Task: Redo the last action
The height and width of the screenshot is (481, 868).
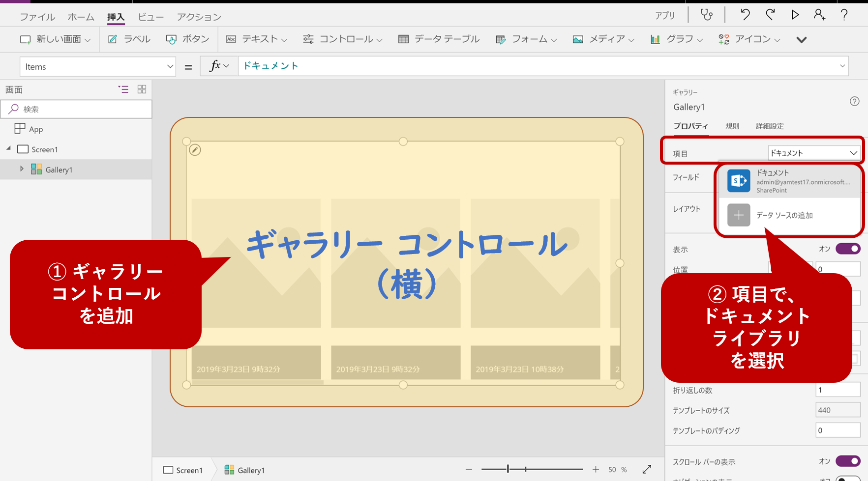Action: tap(770, 15)
